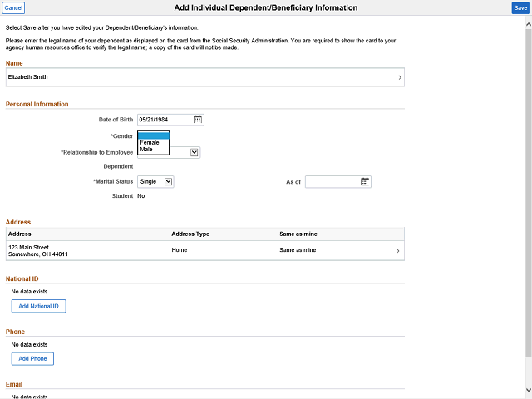
Task: Click the horizontal scrollbar right arrow
Action: coord(520,395)
